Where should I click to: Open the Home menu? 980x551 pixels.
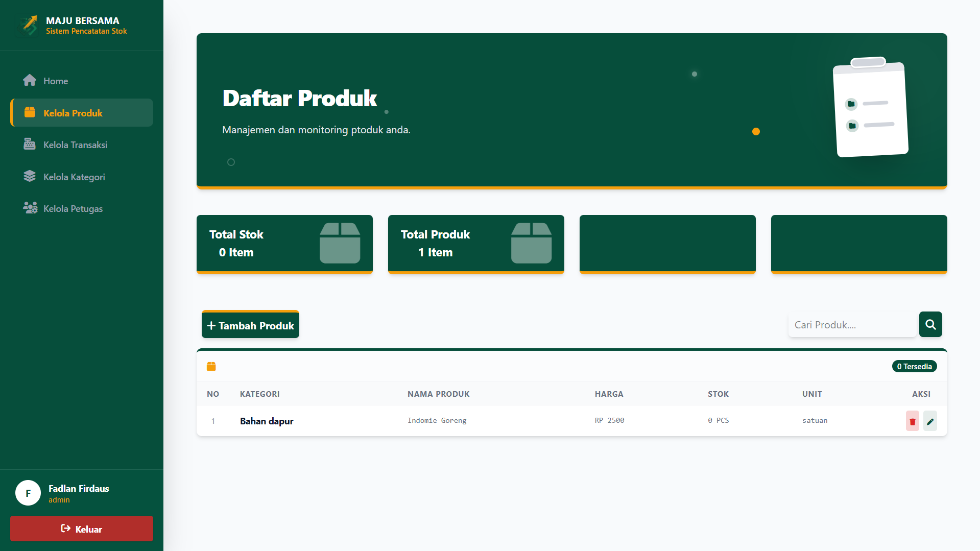point(82,81)
